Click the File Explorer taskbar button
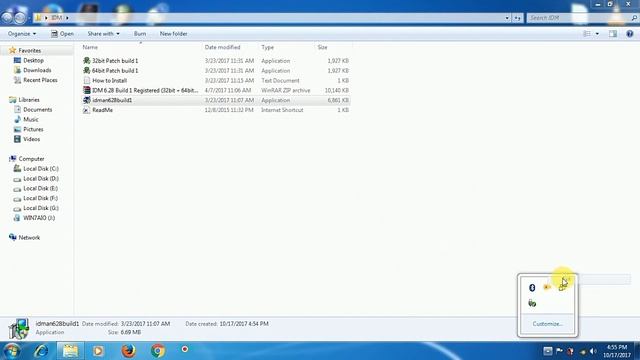640x360 pixels. (70, 351)
